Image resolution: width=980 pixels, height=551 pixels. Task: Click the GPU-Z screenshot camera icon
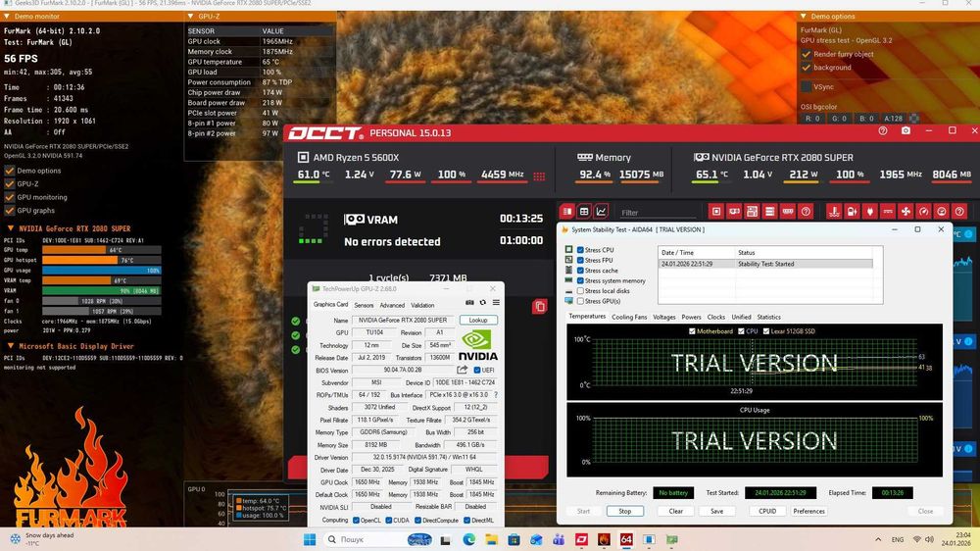pyautogui.click(x=469, y=303)
